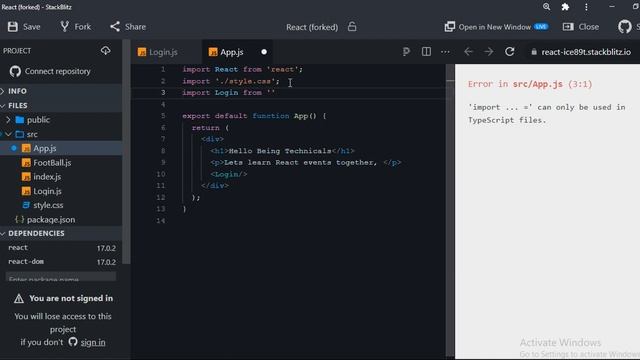Click the Close preview icon
This screenshot has width=640, height=360.
[x=568, y=27]
